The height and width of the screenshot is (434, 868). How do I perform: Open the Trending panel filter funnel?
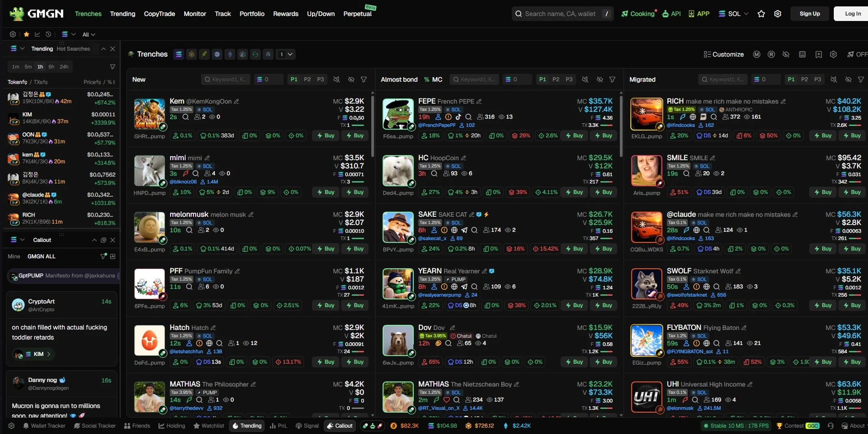click(113, 67)
